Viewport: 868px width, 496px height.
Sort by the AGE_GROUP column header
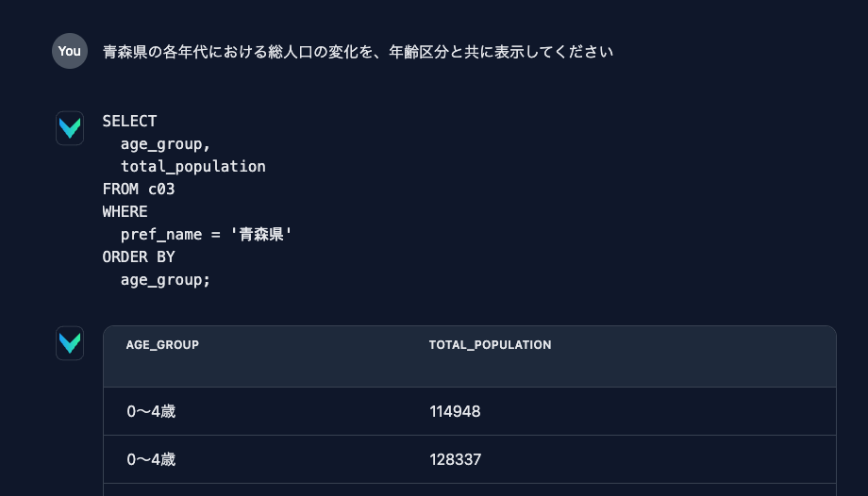click(x=162, y=345)
